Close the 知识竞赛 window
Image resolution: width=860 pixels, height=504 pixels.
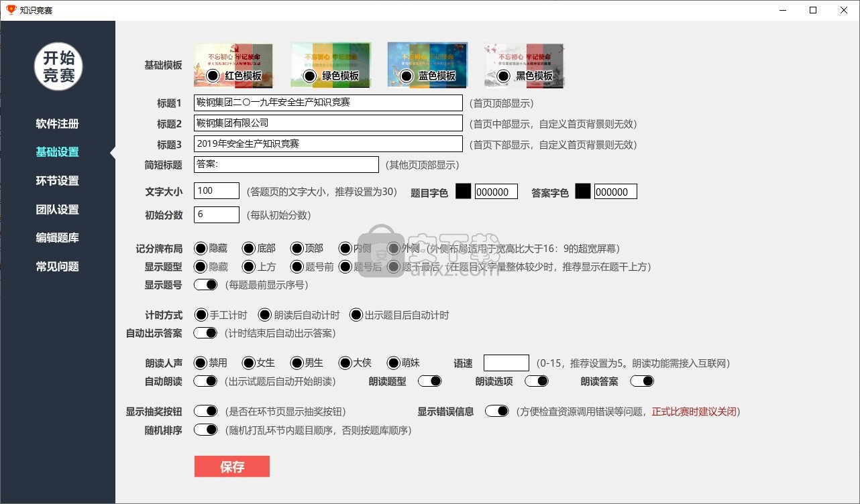(x=844, y=10)
